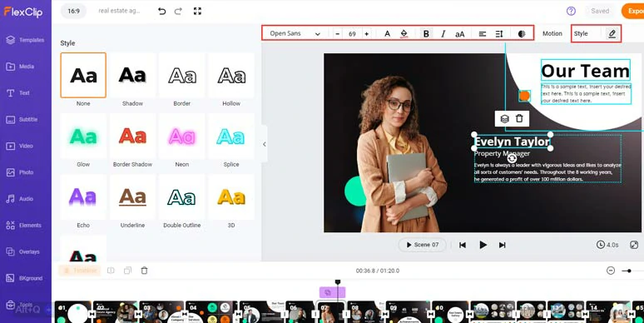This screenshot has width=644, height=323.
Task: Click the redo arrow icon
Action: click(178, 11)
